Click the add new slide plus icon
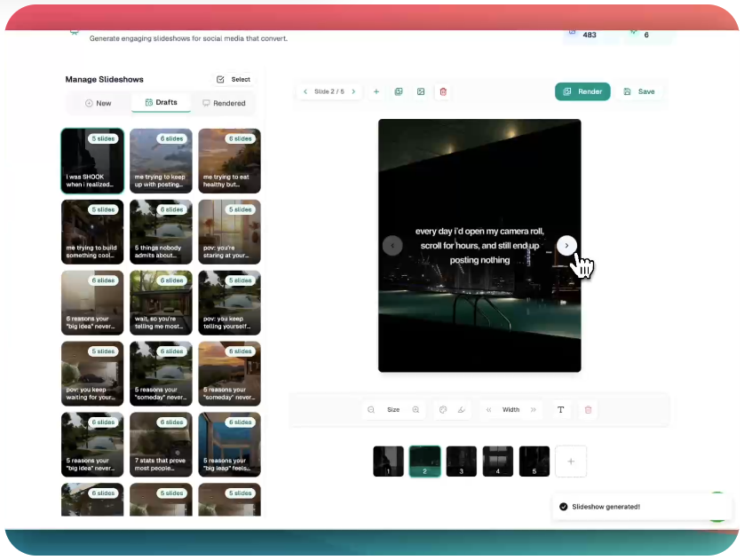 pos(376,91)
